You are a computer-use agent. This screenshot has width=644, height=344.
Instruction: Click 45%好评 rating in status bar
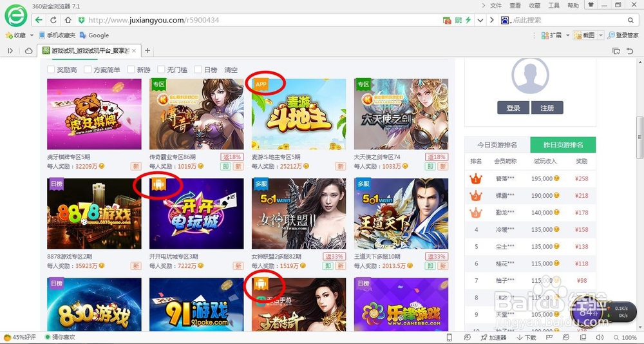pos(20,338)
